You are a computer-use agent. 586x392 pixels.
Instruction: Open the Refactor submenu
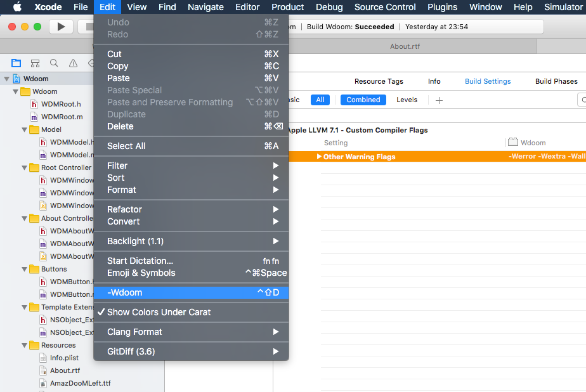click(191, 209)
